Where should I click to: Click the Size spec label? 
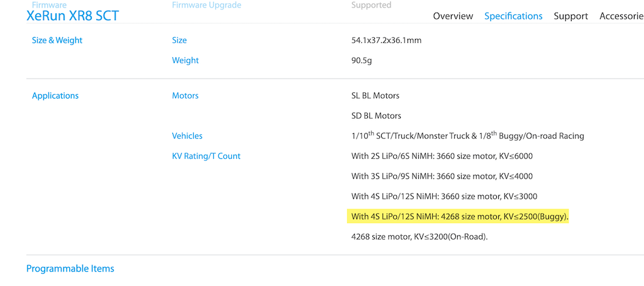coord(179,40)
